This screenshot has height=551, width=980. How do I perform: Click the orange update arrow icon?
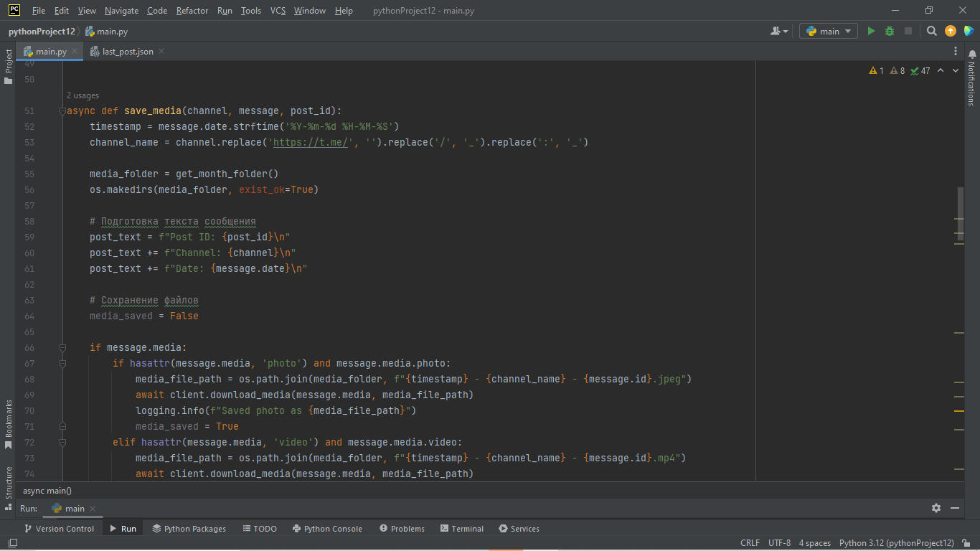pos(951,31)
